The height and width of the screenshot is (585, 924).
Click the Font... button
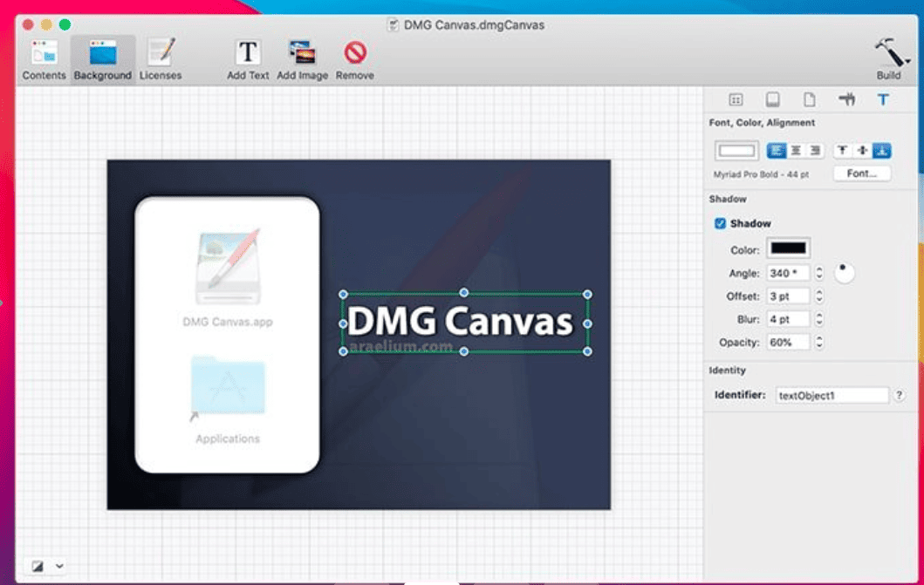pyautogui.click(x=861, y=173)
